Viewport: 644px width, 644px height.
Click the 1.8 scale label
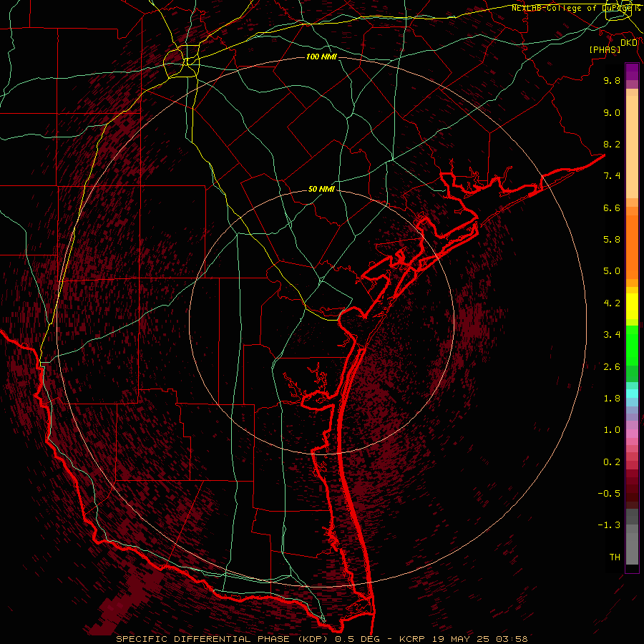pos(612,399)
